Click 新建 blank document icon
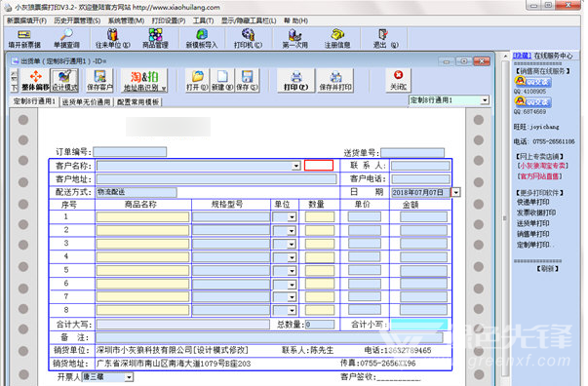This screenshot has width=588, height=386. 222,81
